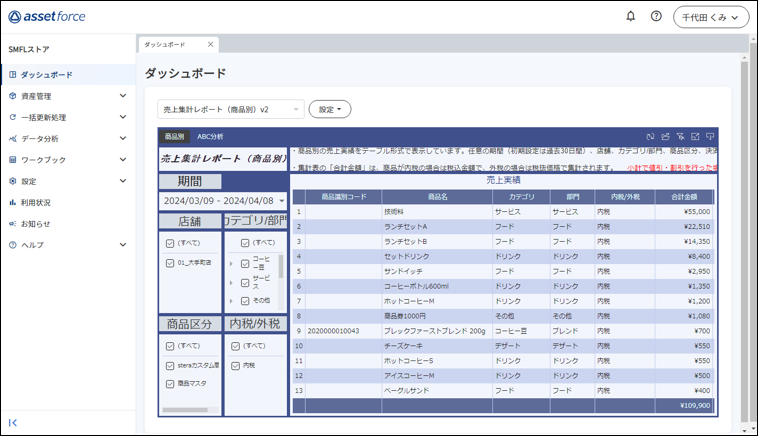The width and height of the screenshot is (758, 436).
Task: Expand the 設定 sidebar chevron
Action: tap(123, 181)
